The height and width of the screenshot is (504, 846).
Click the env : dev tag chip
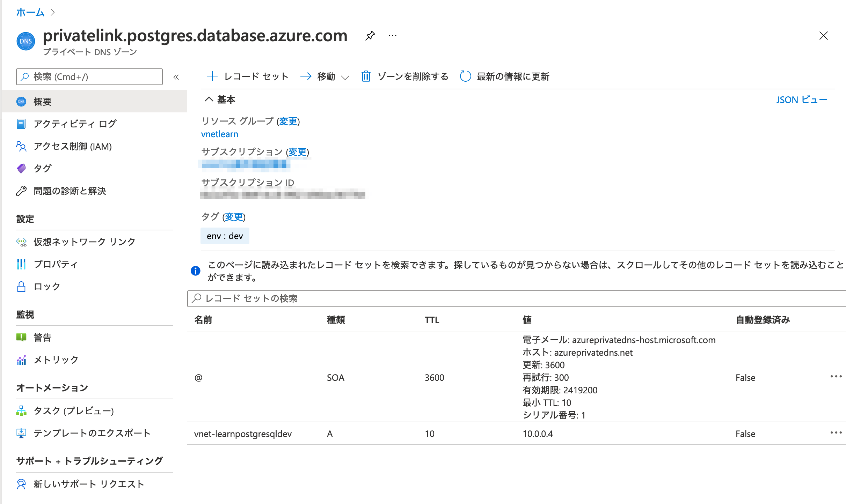[x=225, y=236]
